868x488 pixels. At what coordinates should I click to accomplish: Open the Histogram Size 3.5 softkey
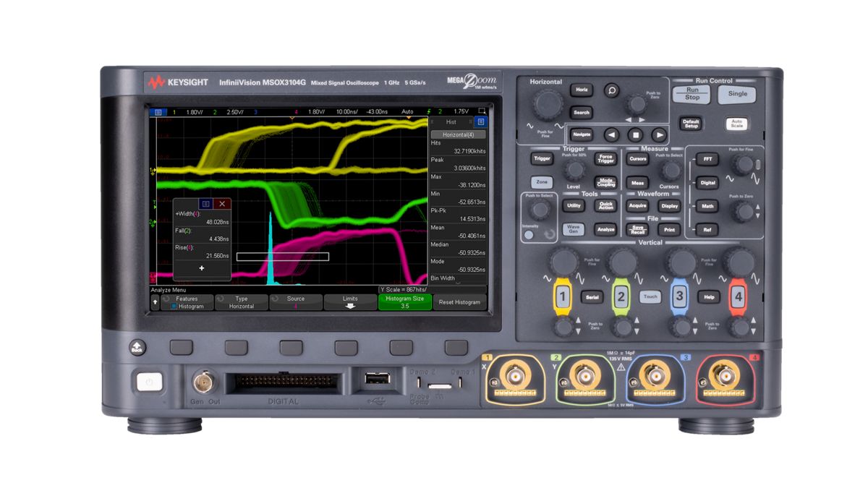coord(404,302)
